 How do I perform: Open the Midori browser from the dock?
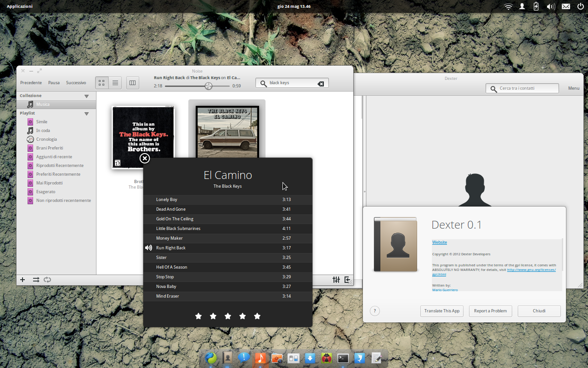(x=211, y=358)
